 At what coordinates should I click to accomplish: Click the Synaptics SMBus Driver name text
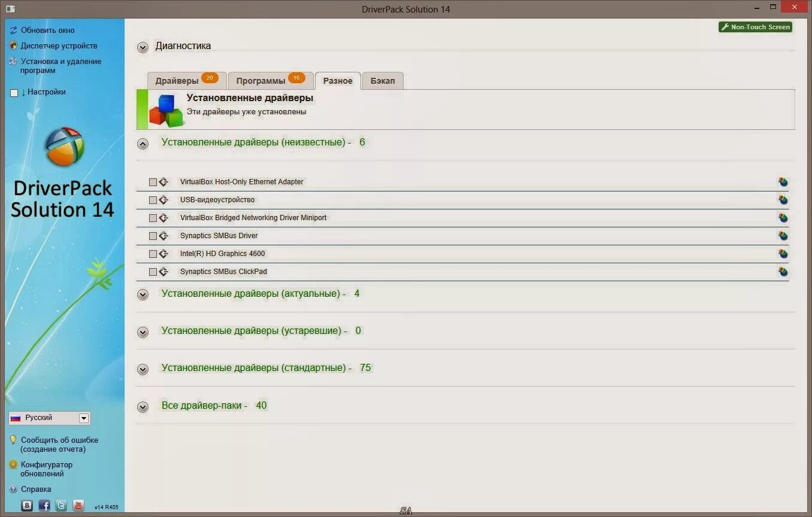point(219,236)
